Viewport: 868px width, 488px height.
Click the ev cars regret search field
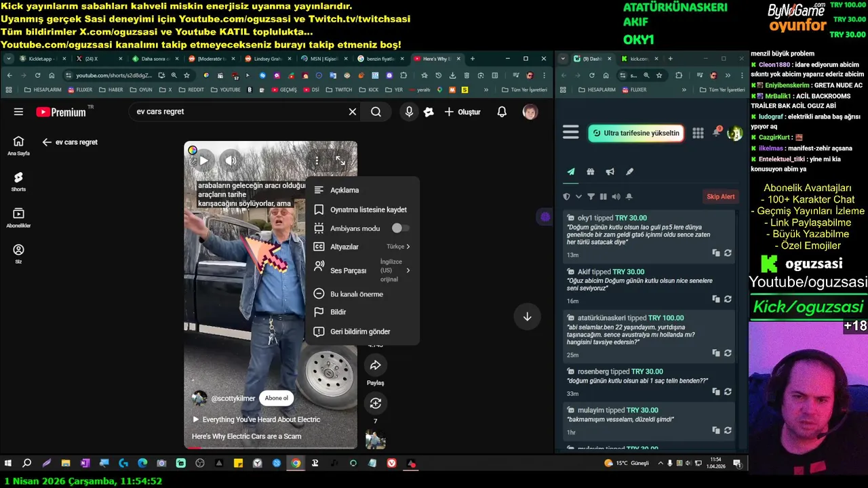[237, 112]
